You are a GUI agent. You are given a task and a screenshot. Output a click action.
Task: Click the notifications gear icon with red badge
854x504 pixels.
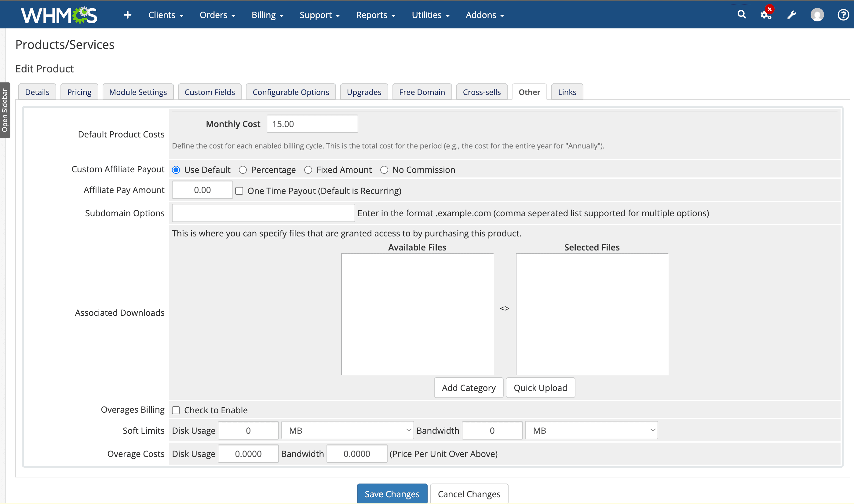765,15
